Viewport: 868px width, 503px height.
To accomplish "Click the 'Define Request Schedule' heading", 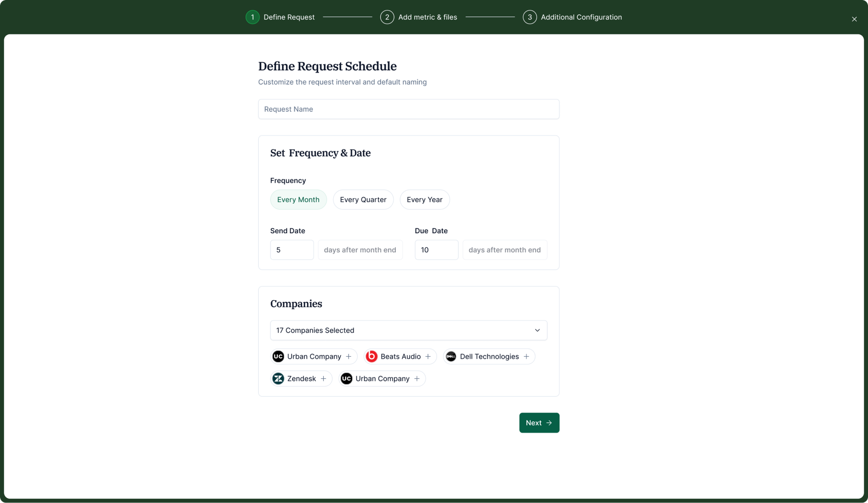I will click(x=327, y=66).
